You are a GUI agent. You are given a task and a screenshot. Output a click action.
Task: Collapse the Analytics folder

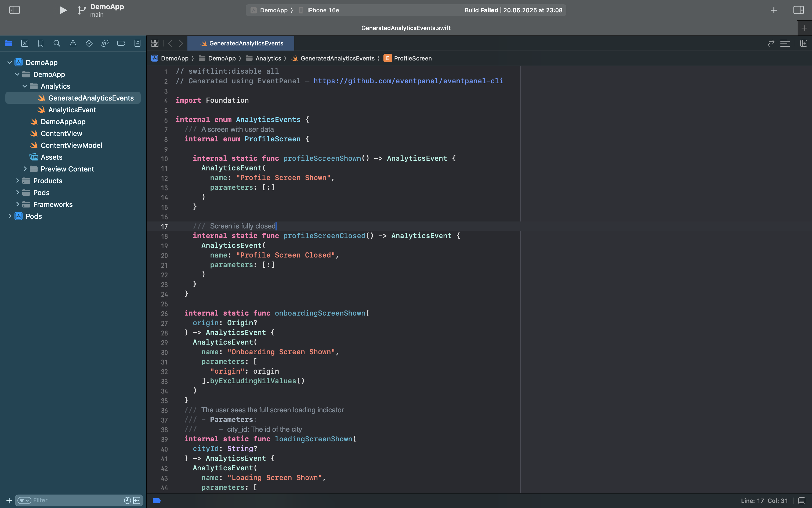click(24, 86)
